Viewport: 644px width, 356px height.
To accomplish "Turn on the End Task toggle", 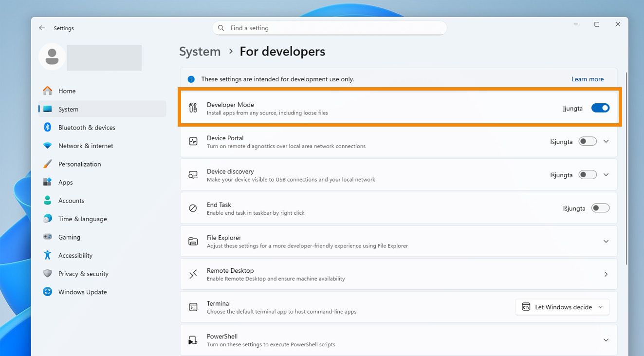I will pyautogui.click(x=600, y=208).
